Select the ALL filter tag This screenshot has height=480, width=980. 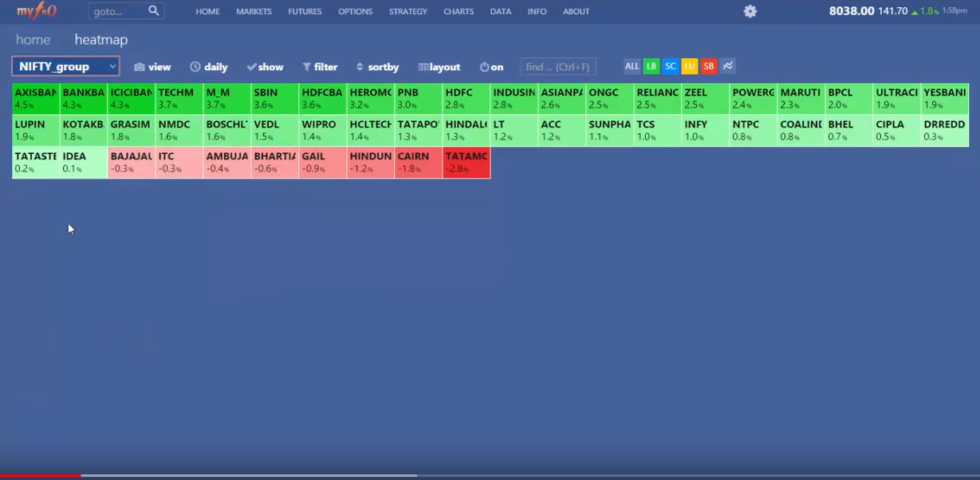click(632, 66)
